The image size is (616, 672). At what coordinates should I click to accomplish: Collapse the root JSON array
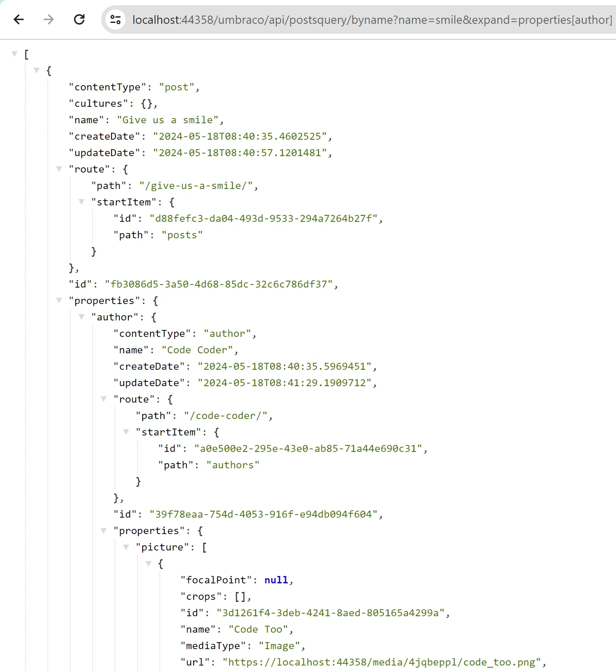[x=15, y=54]
